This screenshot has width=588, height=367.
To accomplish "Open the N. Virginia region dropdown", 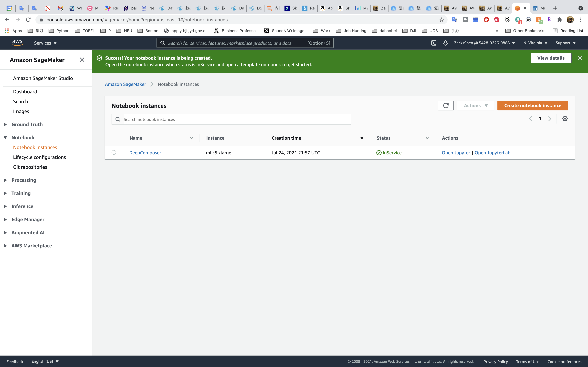I will [535, 43].
